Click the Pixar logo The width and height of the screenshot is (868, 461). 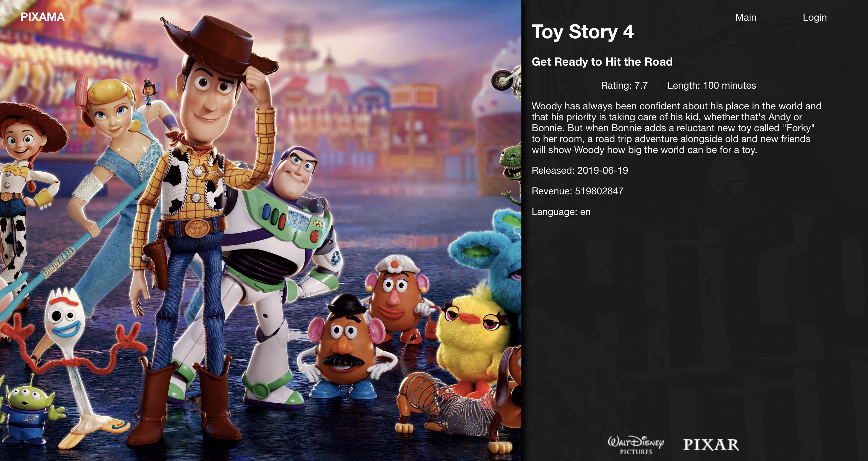[711, 445]
